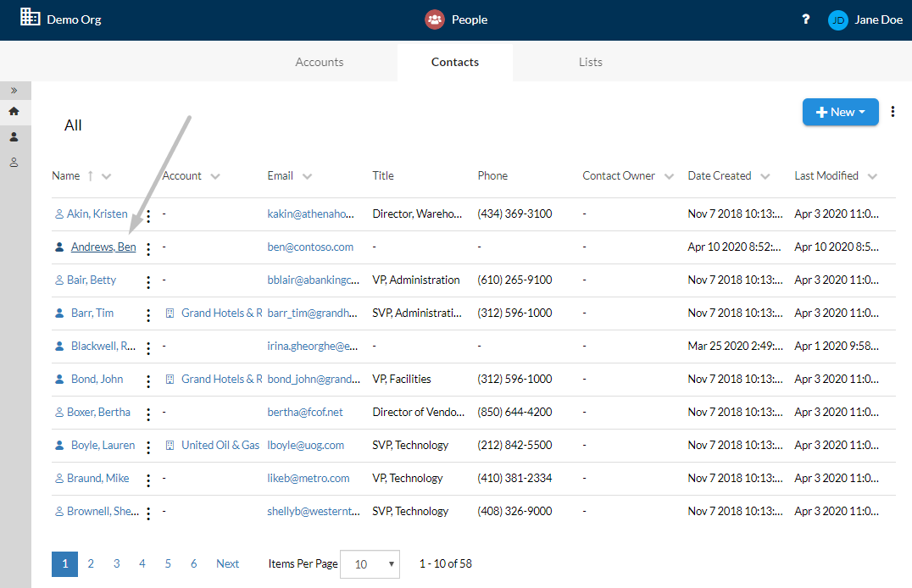Select the solid person icon in sidebar
This screenshot has height=588, width=912.
(x=14, y=137)
